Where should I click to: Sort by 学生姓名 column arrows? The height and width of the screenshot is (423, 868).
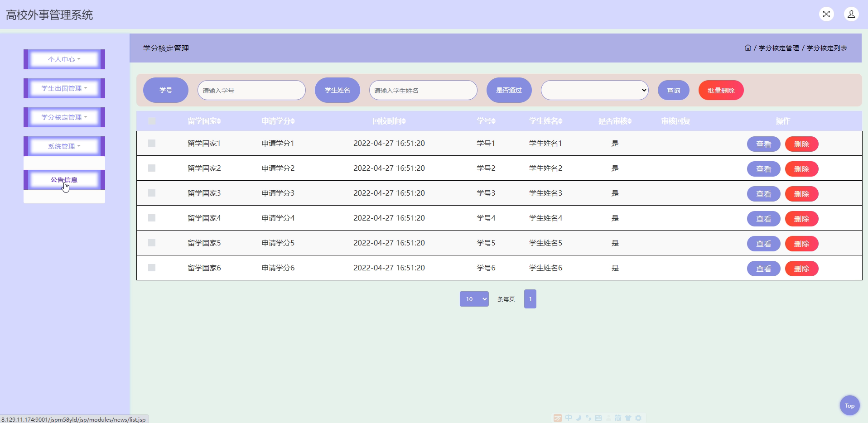pos(560,121)
